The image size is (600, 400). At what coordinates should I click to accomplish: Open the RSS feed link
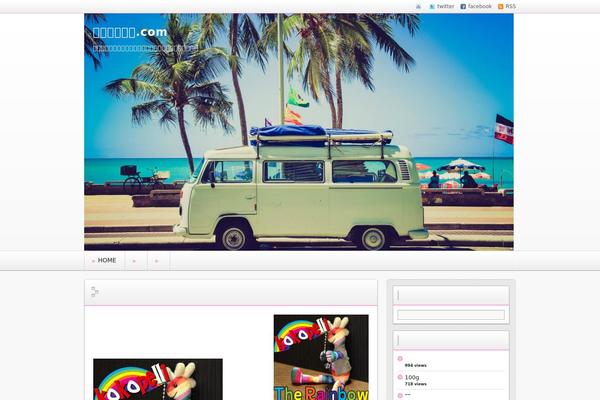pyautogui.click(x=510, y=6)
